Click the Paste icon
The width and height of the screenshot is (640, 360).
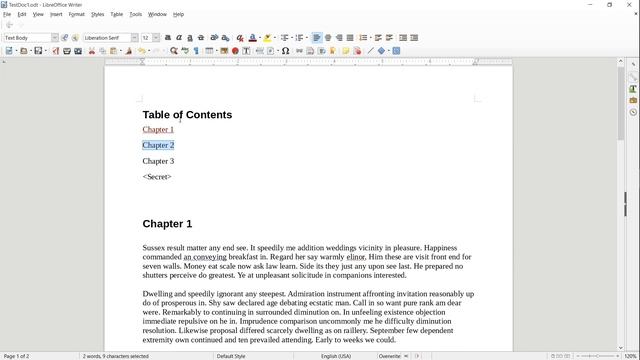coord(114,51)
